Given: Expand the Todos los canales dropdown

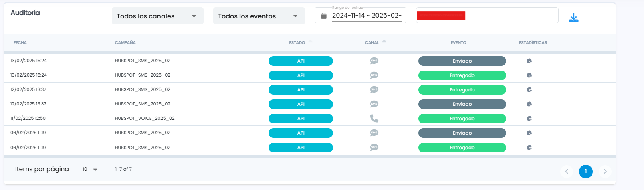Looking at the screenshot, I should pyautogui.click(x=157, y=16).
